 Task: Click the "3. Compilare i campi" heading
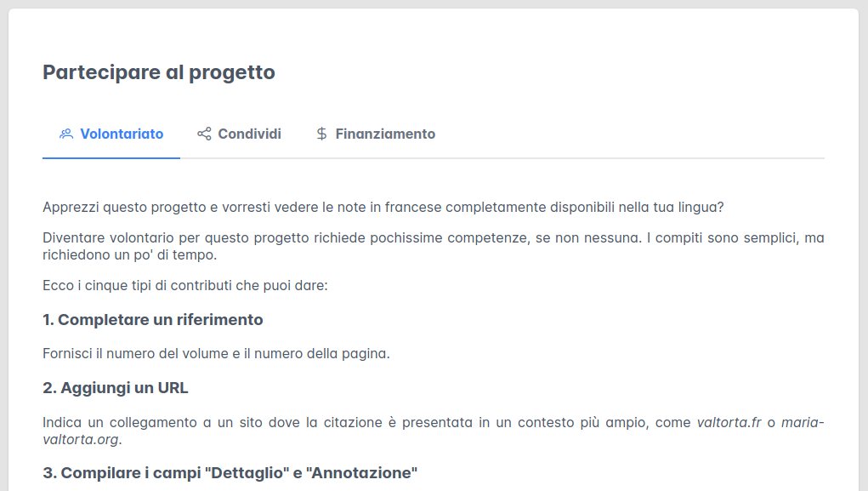tap(230, 472)
